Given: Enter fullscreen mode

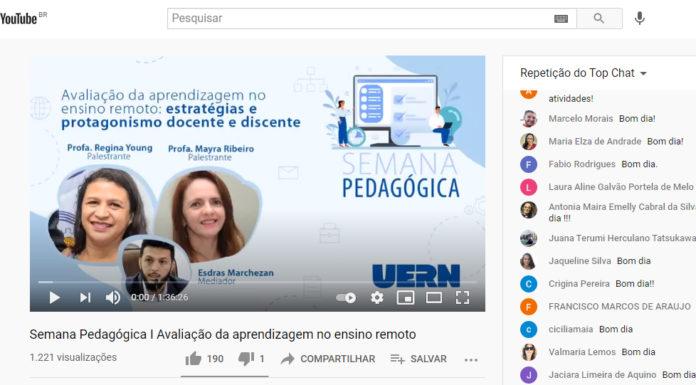Looking at the screenshot, I should point(463,298).
